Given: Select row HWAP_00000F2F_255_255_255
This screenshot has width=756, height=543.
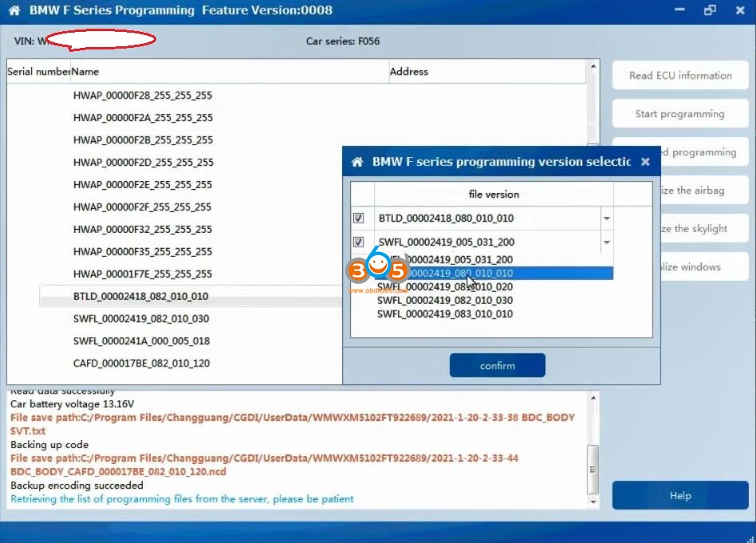Looking at the screenshot, I should click(142, 207).
